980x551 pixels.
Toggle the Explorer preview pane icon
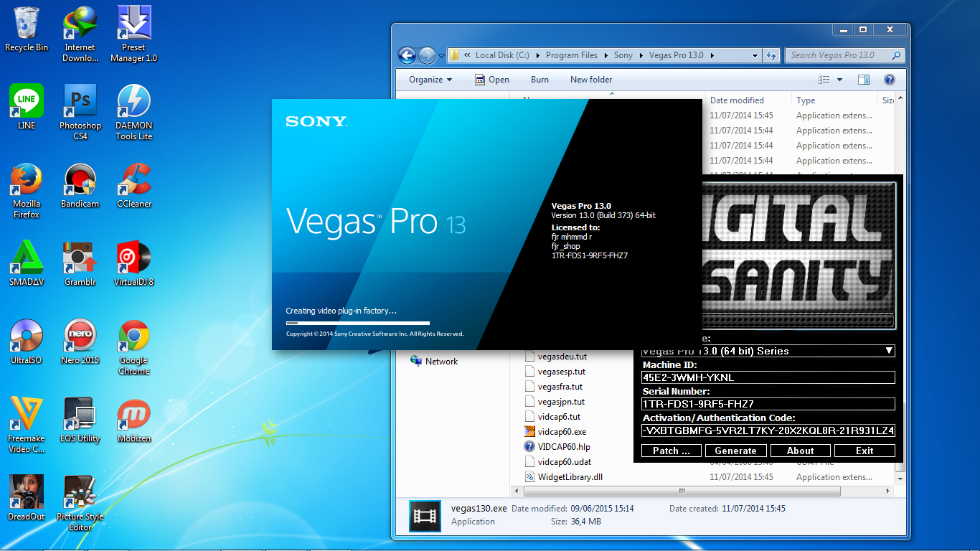point(864,80)
